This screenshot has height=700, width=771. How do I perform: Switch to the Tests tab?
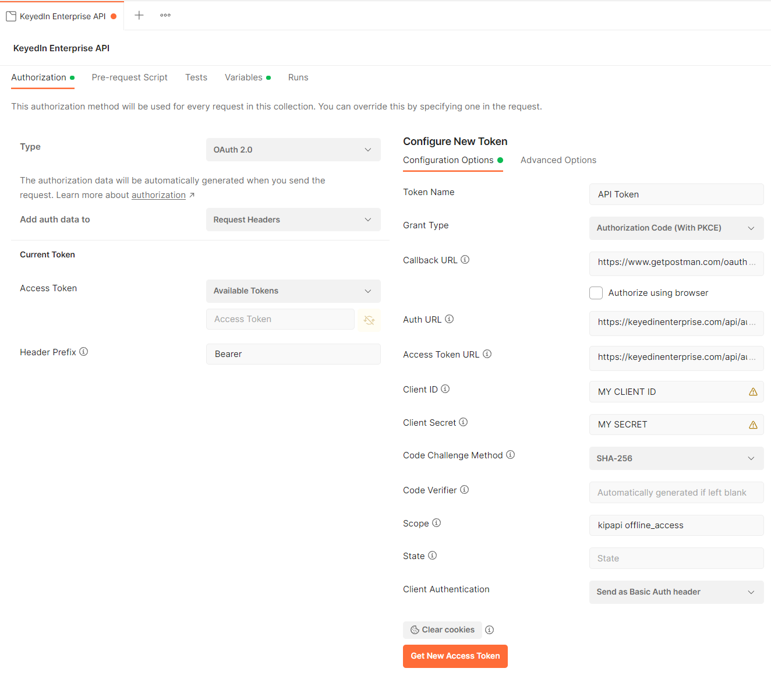tap(196, 77)
